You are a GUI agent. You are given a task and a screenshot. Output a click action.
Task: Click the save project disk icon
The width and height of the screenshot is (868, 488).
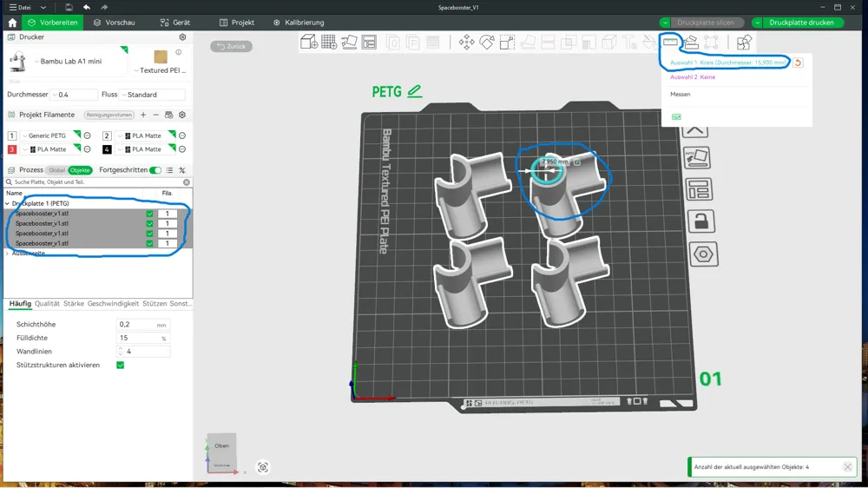tap(69, 7)
